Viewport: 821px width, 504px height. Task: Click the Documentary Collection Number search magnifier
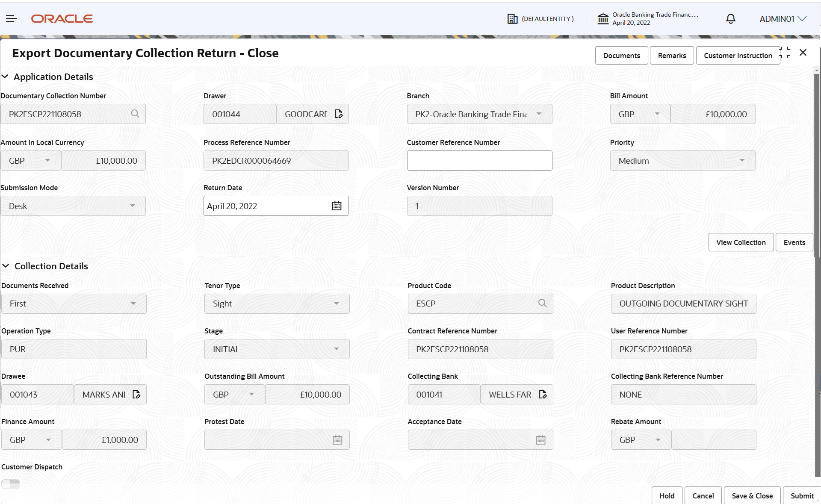click(135, 114)
